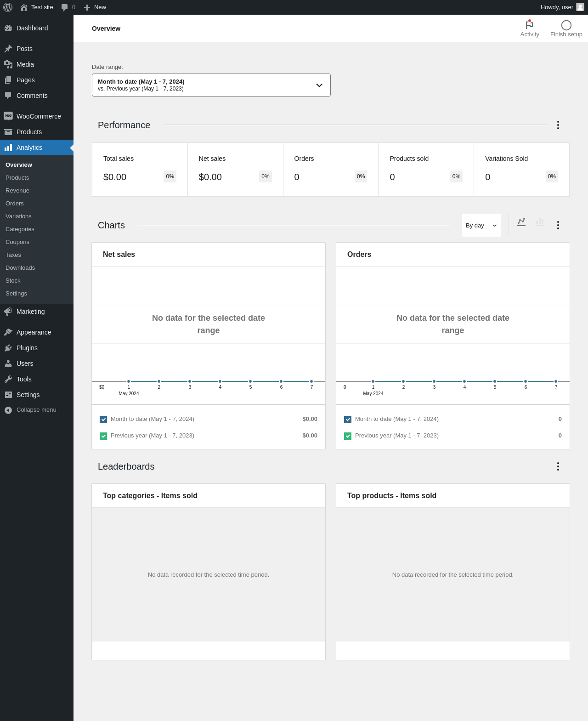Expand the Date range dropdown
The width and height of the screenshot is (588, 721).
[x=211, y=85]
